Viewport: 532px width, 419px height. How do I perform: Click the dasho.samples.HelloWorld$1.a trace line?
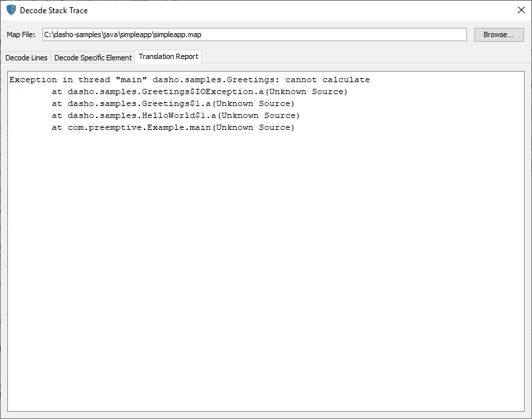coord(176,115)
